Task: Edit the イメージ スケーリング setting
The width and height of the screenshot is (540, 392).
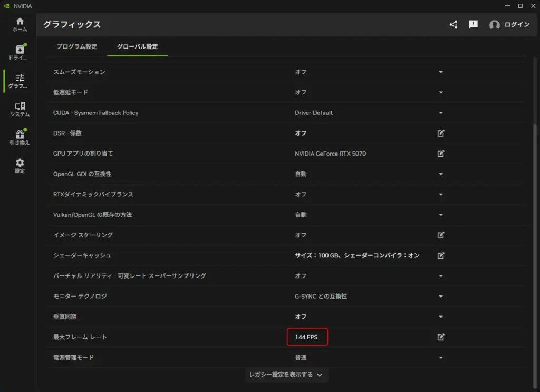Action: (x=441, y=235)
